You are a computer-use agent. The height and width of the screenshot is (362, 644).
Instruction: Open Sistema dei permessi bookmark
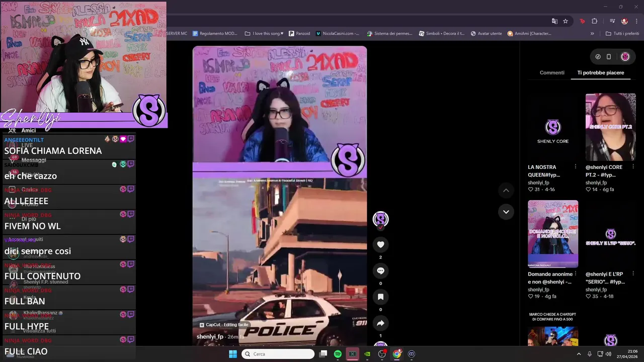389,34
